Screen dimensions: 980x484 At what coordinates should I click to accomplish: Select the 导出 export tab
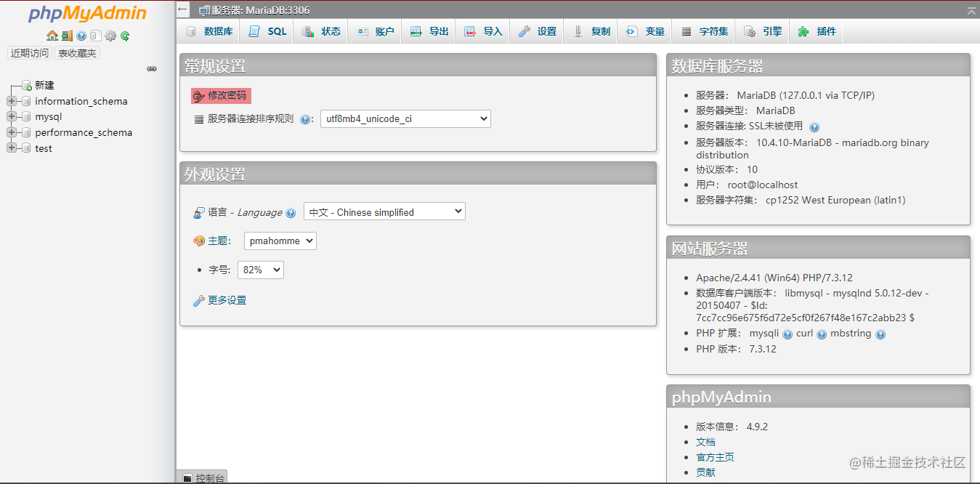[429, 31]
